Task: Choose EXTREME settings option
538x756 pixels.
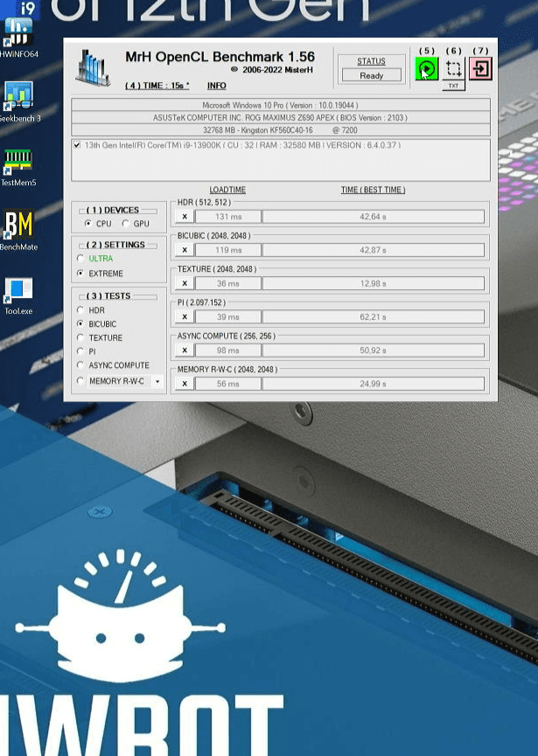Action: click(x=80, y=273)
